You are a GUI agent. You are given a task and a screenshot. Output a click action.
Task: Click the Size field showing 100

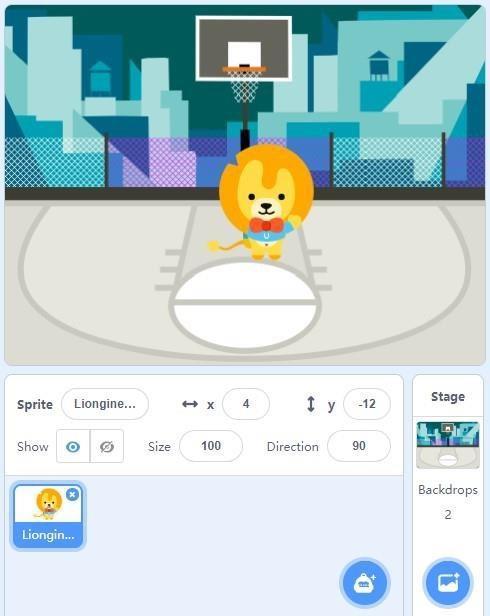[211, 446]
